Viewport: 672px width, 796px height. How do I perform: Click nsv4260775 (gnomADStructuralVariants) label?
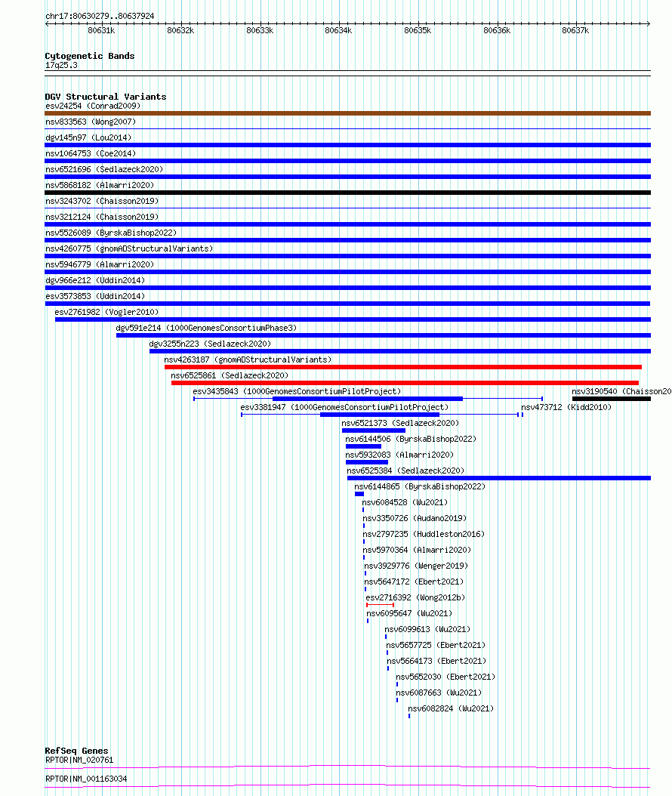[129, 248]
